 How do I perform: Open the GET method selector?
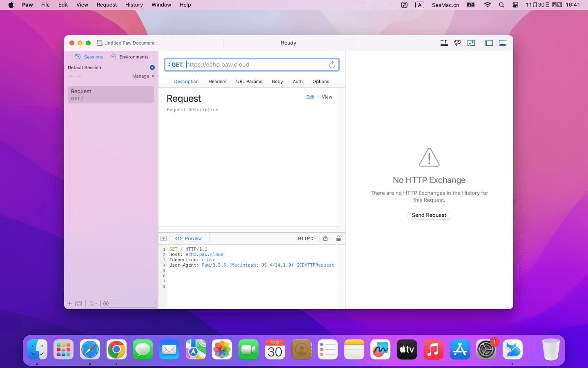tap(175, 65)
